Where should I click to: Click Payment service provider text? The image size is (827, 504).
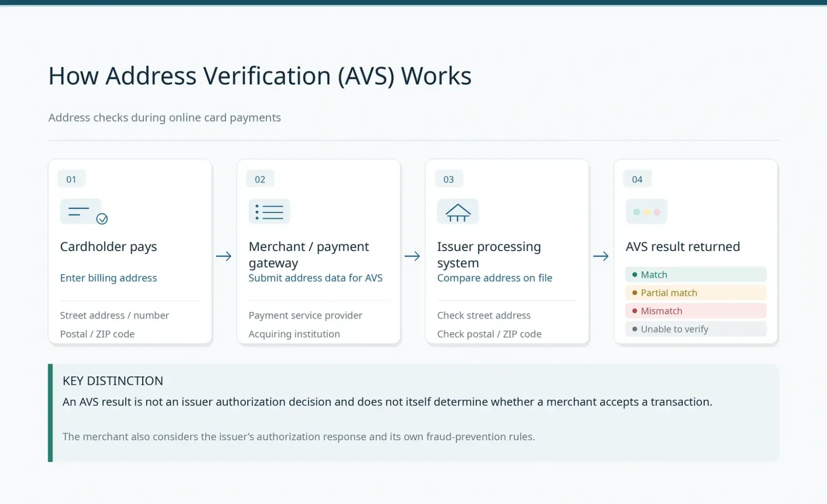point(305,316)
